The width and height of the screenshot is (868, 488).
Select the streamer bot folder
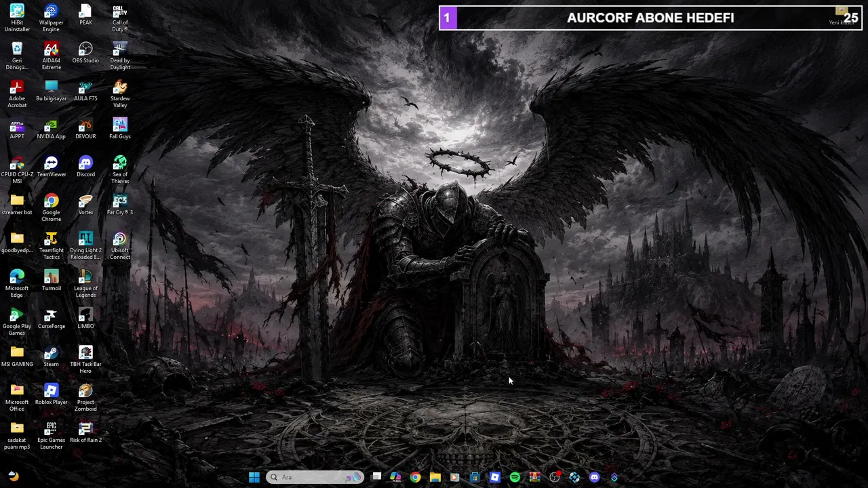tap(17, 205)
